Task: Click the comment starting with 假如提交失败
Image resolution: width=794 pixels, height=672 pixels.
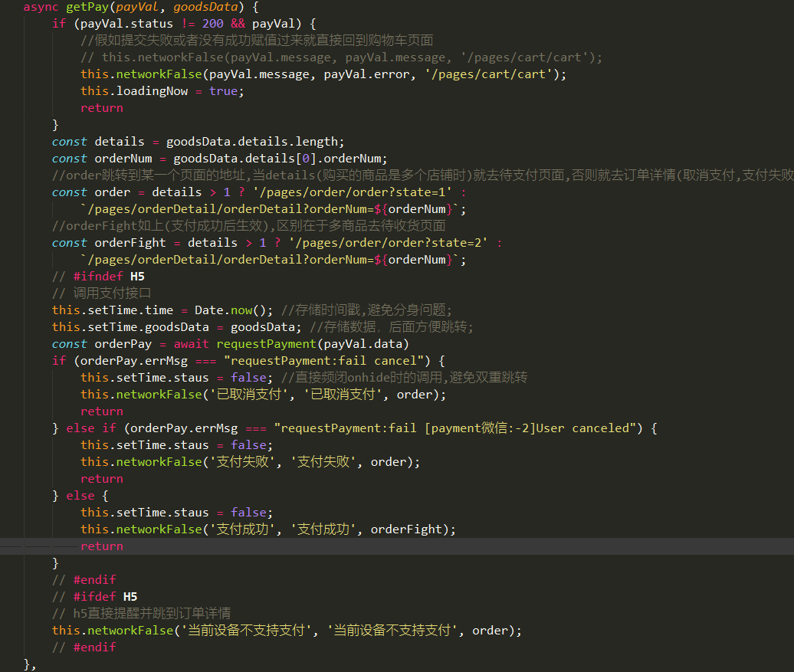Action: click(x=257, y=41)
